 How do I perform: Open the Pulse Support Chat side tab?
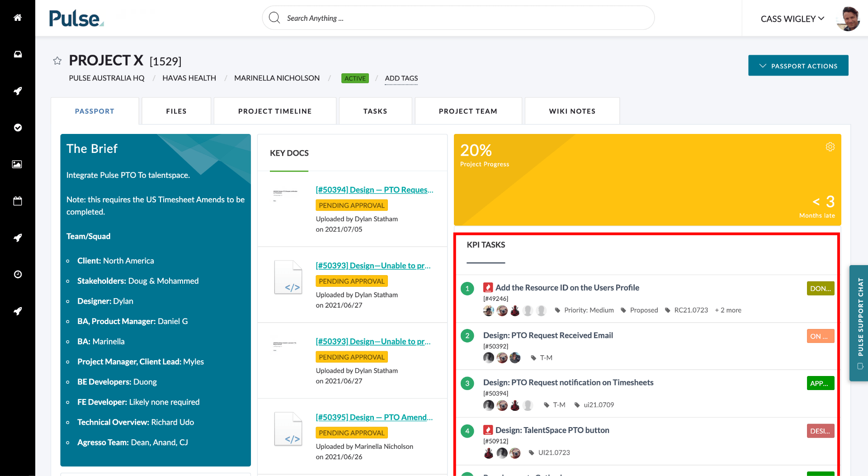click(859, 323)
